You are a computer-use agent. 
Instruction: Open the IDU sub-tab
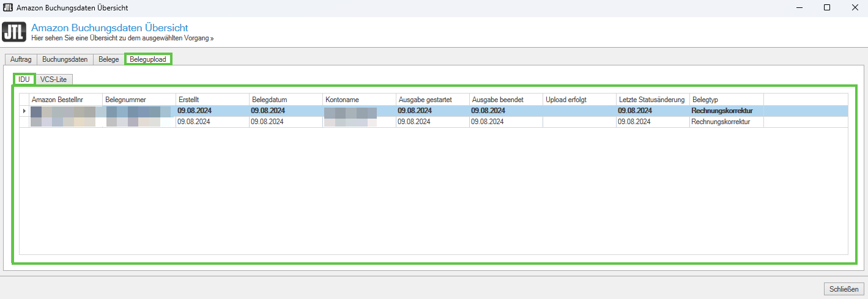24,79
